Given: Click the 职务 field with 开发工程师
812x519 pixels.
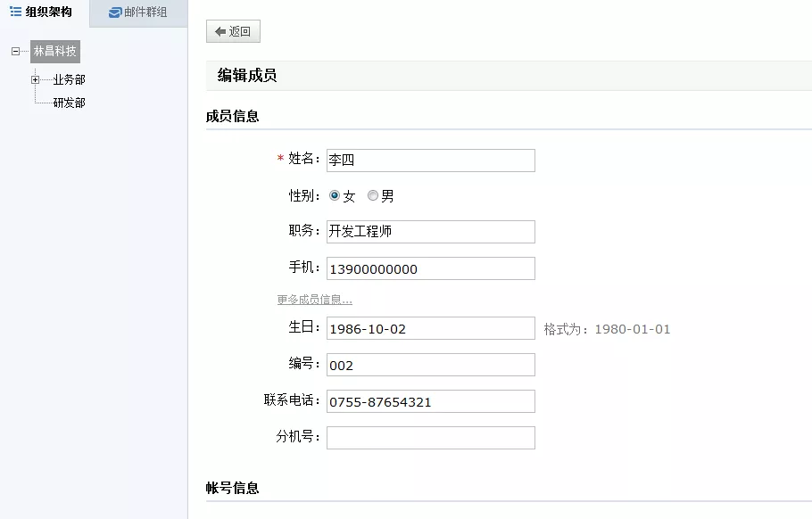Looking at the screenshot, I should tap(430, 232).
